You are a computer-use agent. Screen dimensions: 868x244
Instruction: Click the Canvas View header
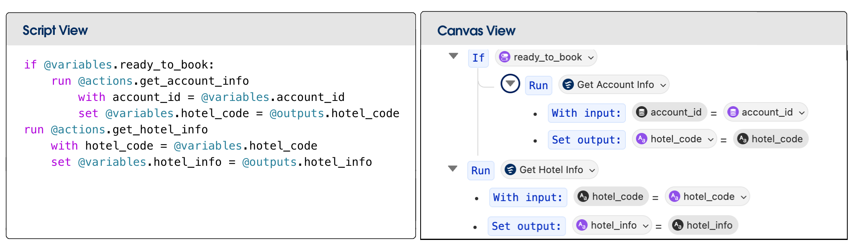(476, 31)
